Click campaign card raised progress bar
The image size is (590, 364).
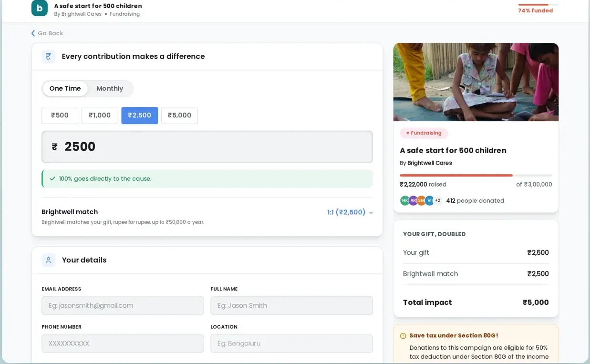(476, 176)
